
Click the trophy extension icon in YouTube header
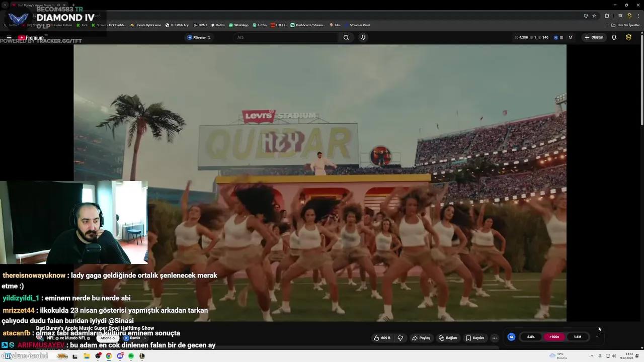(571, 37)
